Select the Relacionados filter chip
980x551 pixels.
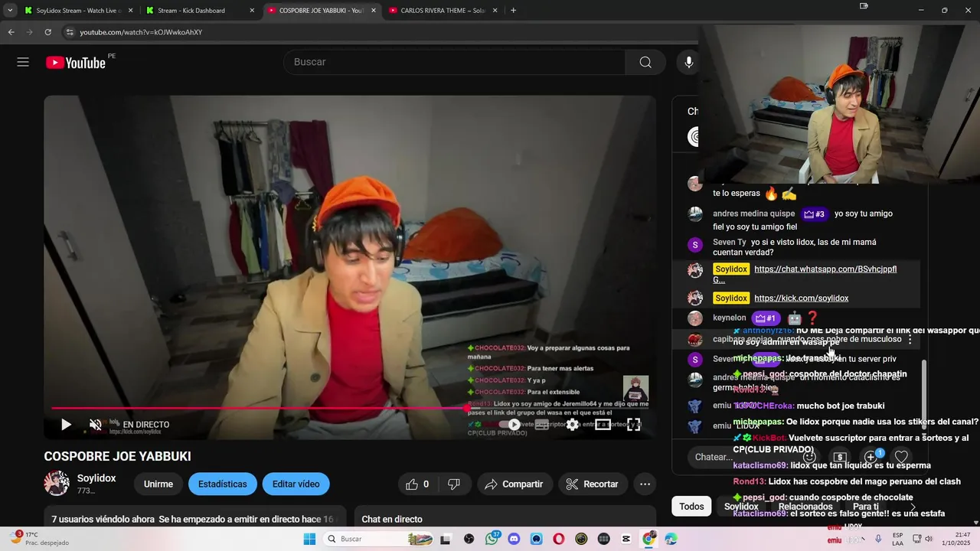805,507
